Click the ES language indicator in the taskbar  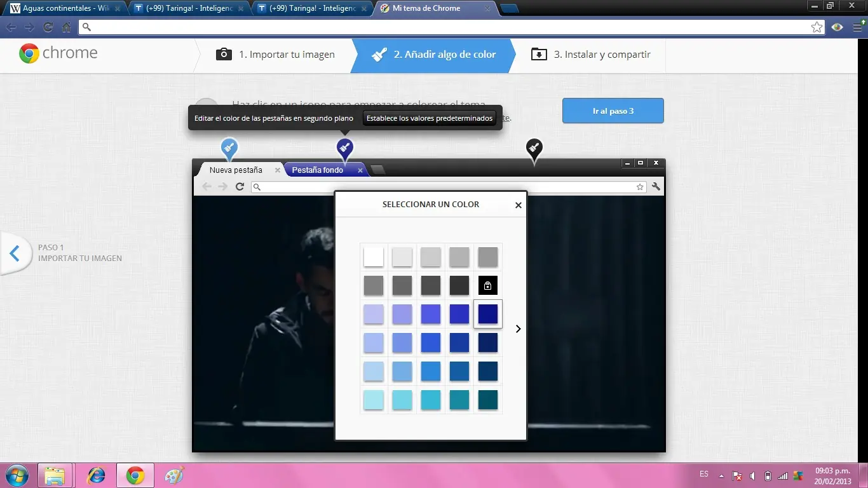tap(704, 474)
